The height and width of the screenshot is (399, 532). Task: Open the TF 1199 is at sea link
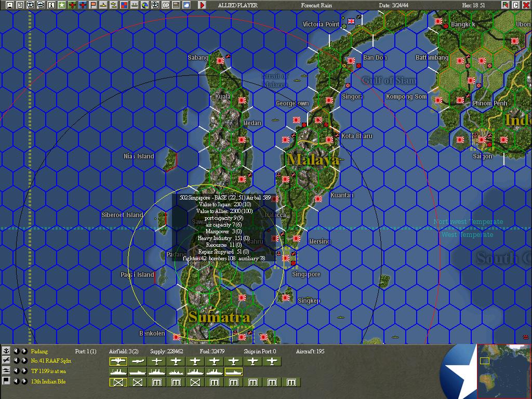tap(48, 371)
